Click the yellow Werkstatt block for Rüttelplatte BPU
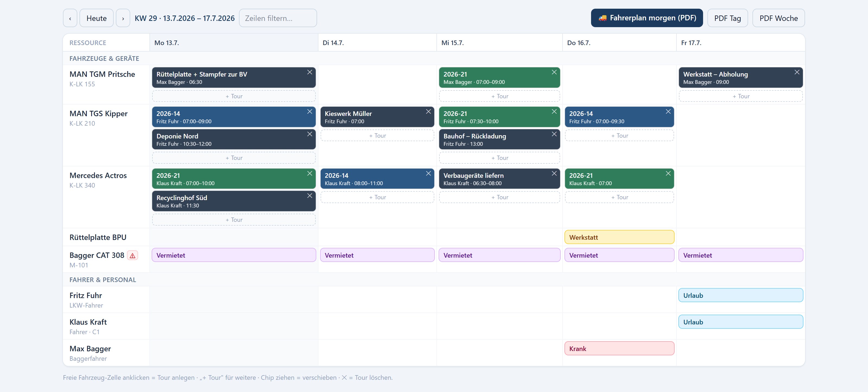The image size is (868, 392). coord(619,237)
